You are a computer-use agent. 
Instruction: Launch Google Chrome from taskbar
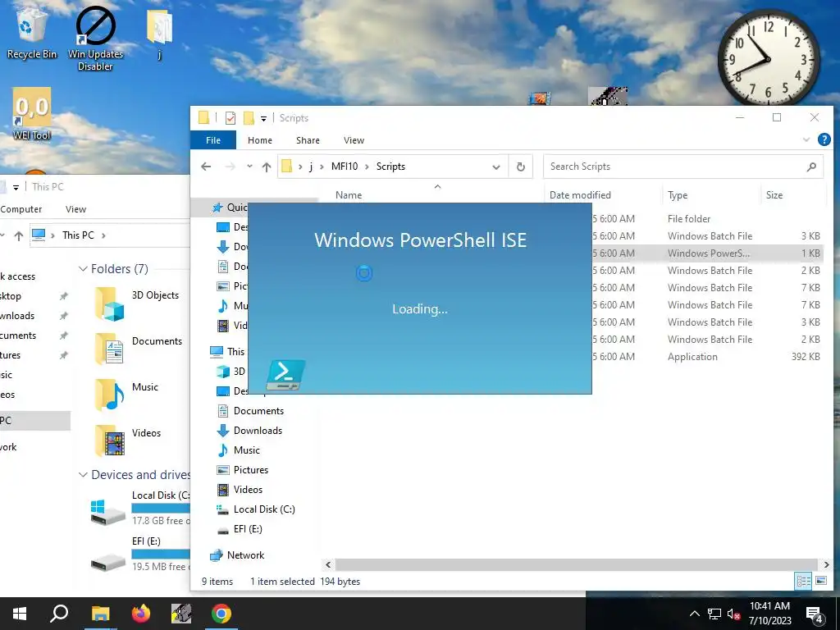click(x=221, y=614)
